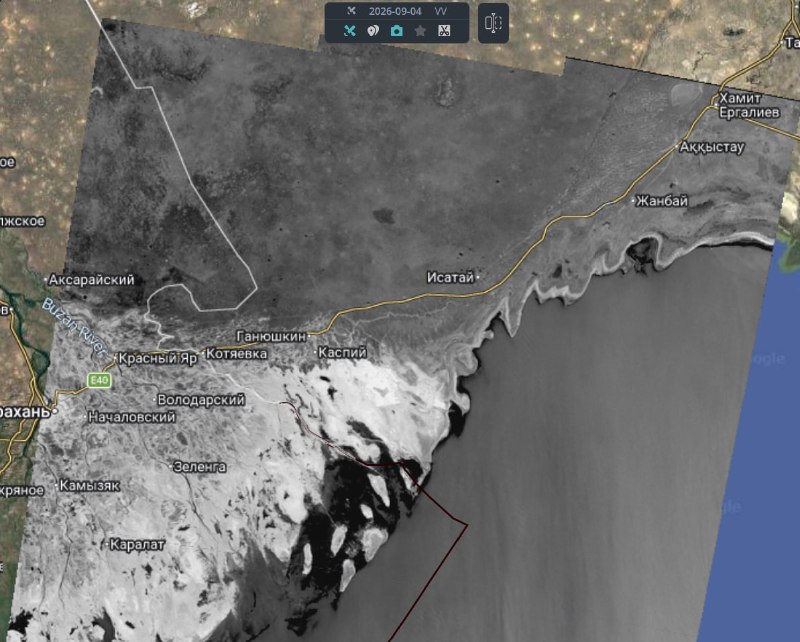Click the Каспий place label

click(x=342, y=352)
